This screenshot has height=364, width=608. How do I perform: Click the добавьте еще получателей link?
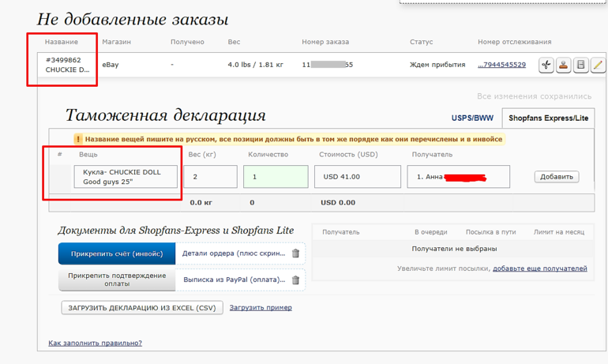[539, 268]
